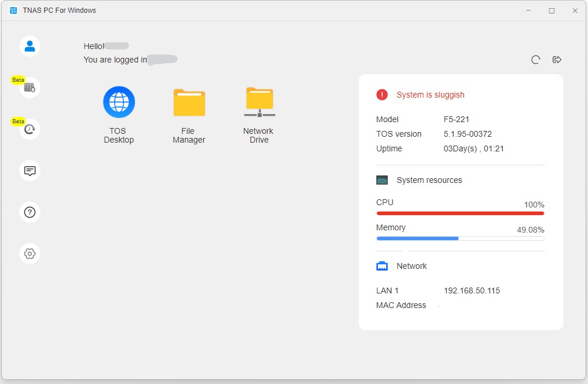Click the 'Uptime' label
The image size is (588, 384).
(389, 148)
